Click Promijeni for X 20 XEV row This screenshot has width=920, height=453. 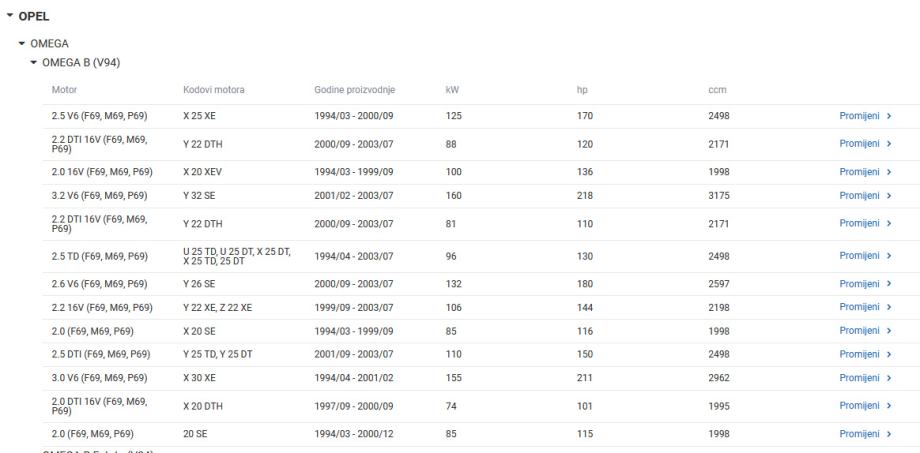coord(865,172)
